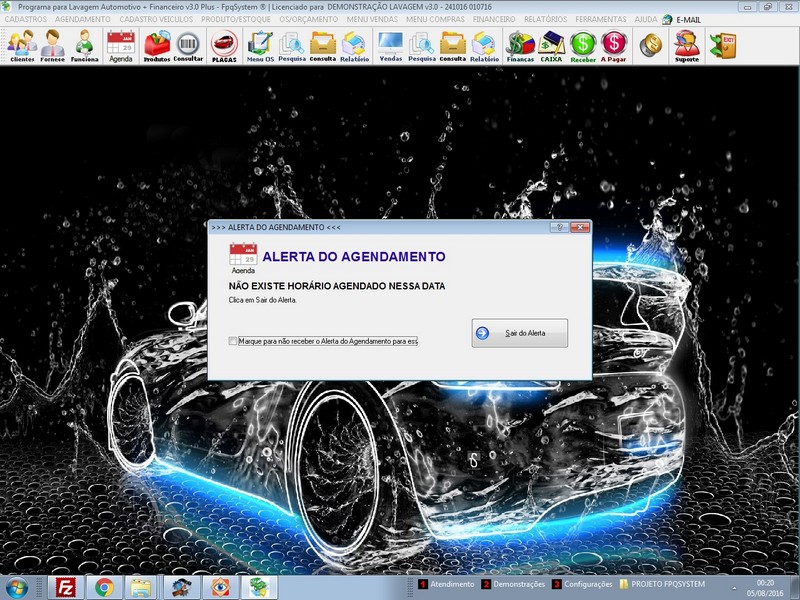Viewport: 800px width, 600px height.
Task: Click the Demonstrações taskbar shortcut
Action: [513, 584]
